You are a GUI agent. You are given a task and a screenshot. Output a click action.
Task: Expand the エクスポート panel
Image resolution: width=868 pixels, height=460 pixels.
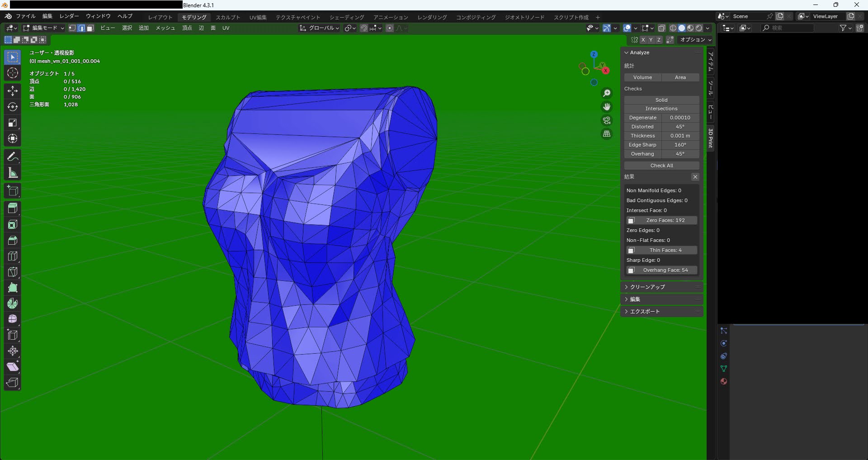tap(645, 311)
